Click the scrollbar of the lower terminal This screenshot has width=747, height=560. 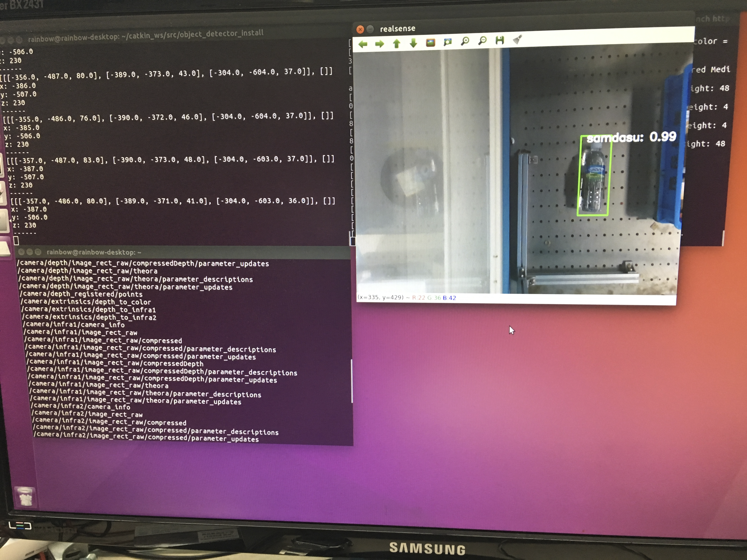352,381
